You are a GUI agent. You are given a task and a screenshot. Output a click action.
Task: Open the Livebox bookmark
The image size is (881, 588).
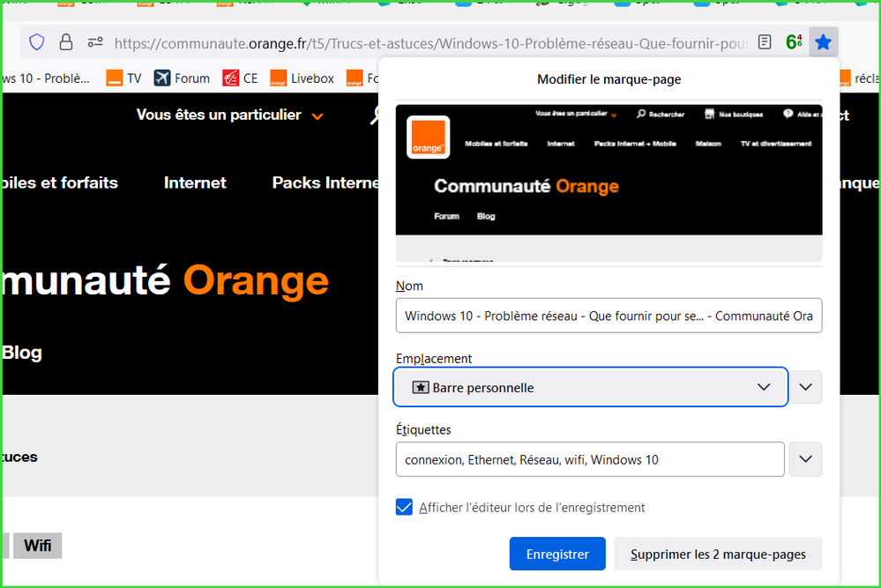coord(302,78)
